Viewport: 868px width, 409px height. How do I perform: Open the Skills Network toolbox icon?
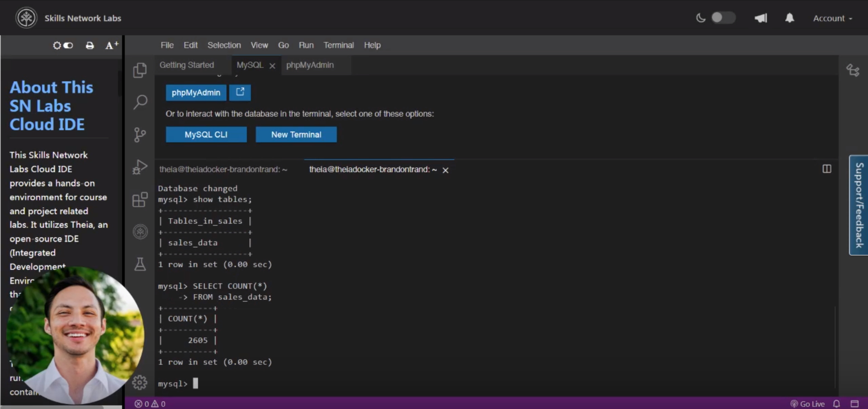[140, 232]
